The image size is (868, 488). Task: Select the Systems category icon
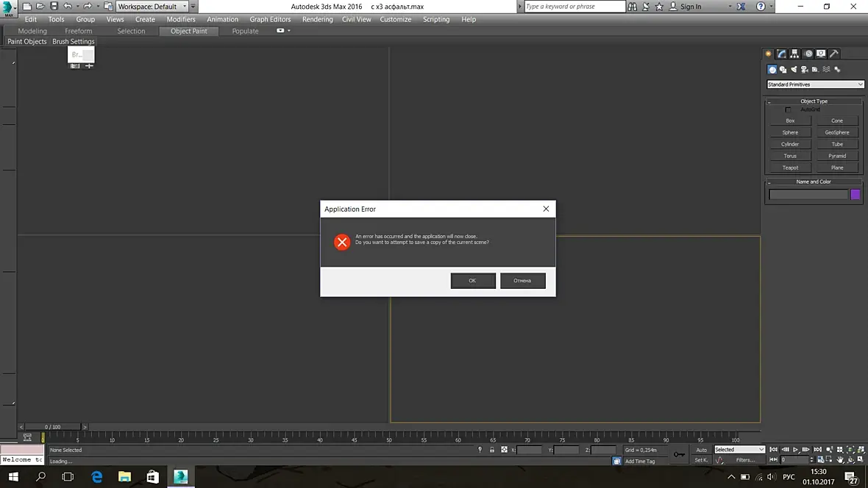(838, 70)
